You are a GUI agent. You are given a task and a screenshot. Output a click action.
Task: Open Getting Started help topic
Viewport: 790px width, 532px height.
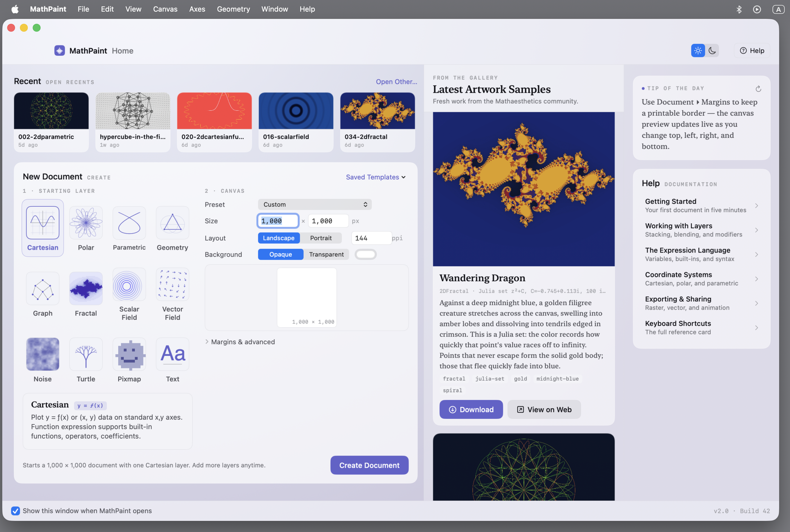(x=701, y=206)
